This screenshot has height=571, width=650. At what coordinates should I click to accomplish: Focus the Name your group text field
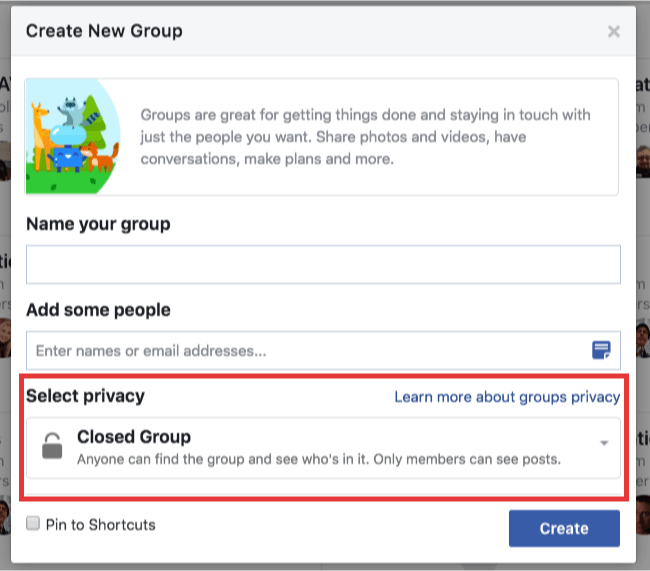(322, 265)
